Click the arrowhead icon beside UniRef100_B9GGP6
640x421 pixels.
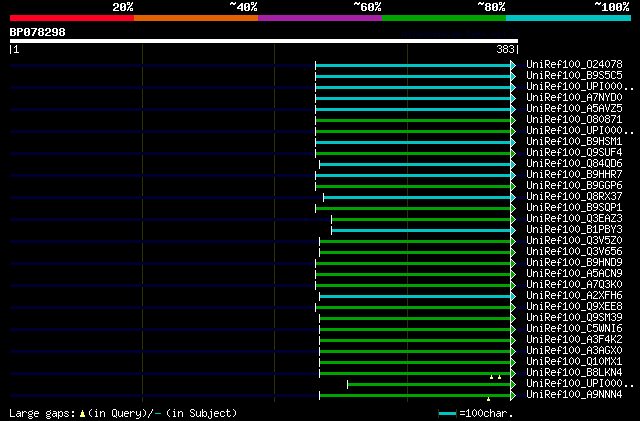click(513, 187)
